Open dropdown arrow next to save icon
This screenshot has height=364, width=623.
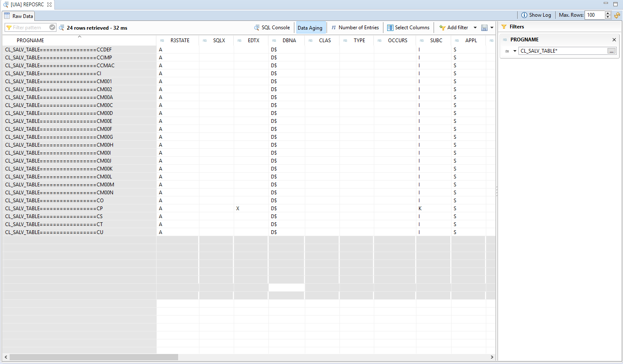(492, 28)
